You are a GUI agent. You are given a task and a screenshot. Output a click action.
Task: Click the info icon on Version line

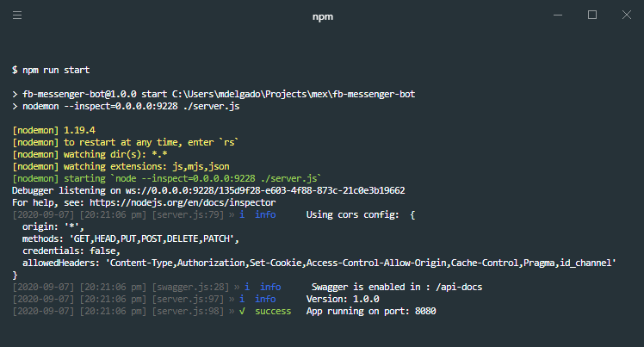point(242,299)
